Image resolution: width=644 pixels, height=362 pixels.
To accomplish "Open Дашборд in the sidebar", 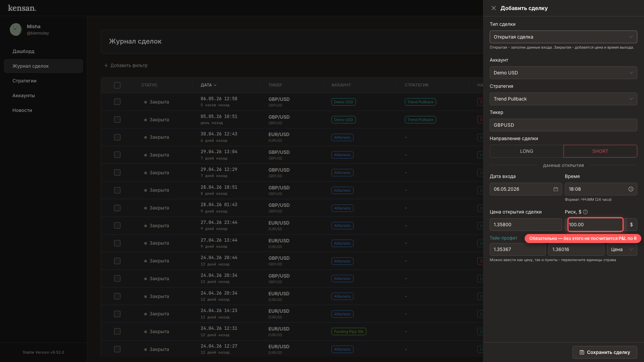I will (x=43, y=51).
